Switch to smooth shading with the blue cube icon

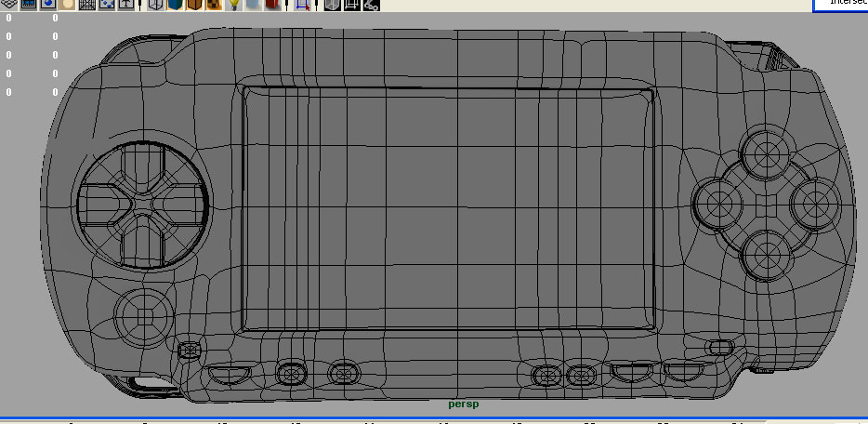175,5
